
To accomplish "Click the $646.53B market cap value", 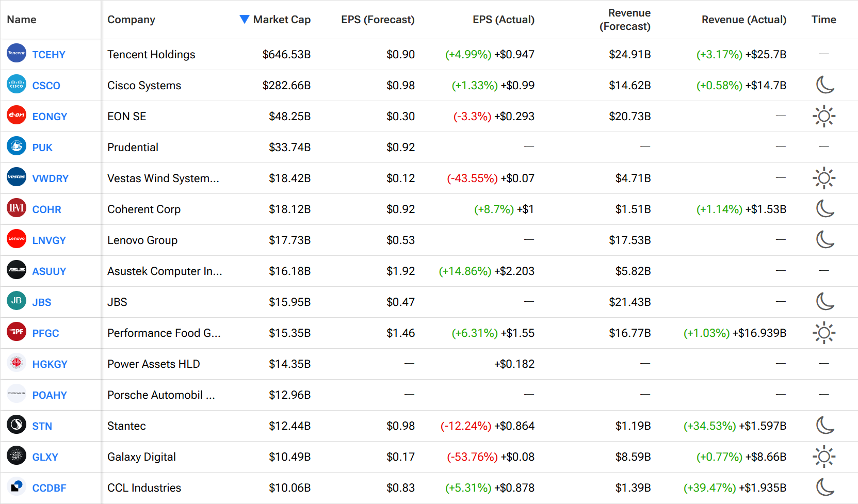I will tap(286, 55).
